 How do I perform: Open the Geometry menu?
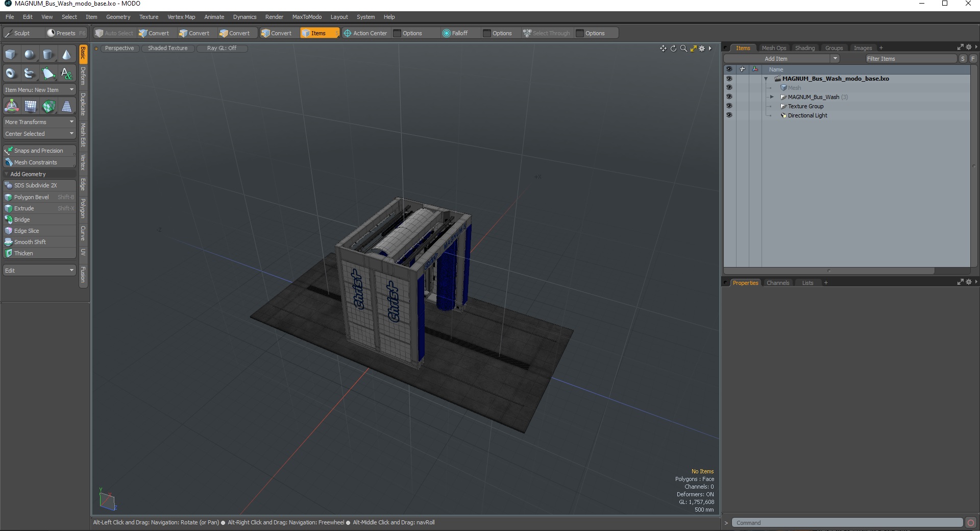[118, 17]
